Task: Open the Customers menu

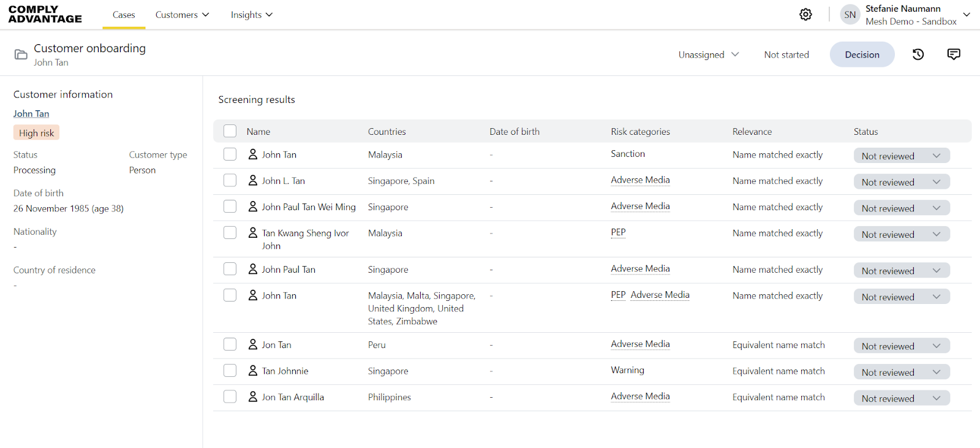Action: coord(182,15)
